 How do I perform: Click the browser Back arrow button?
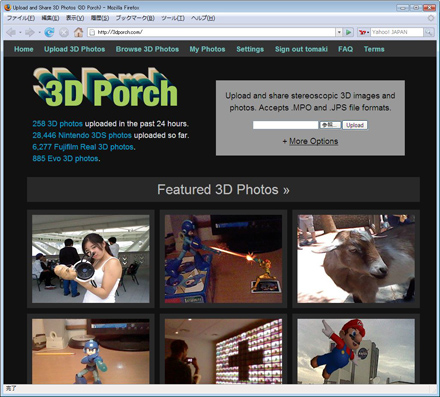[x=11, y=32]
